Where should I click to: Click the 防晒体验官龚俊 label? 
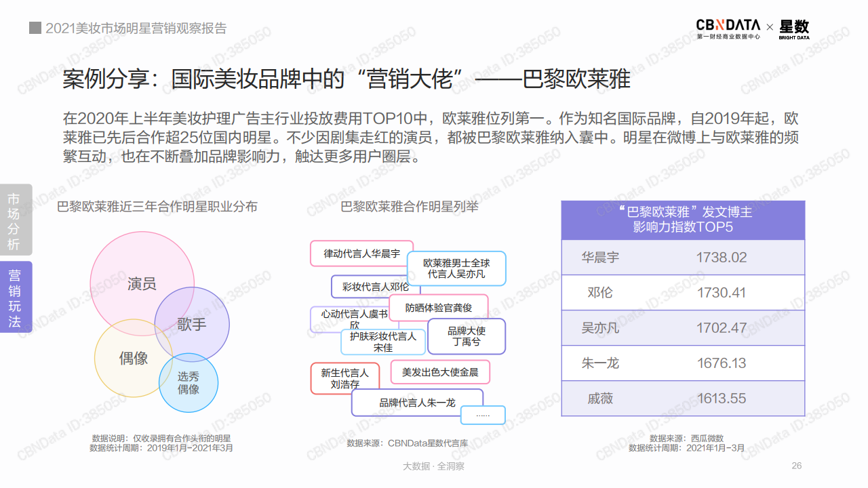[x=438, y=307]
